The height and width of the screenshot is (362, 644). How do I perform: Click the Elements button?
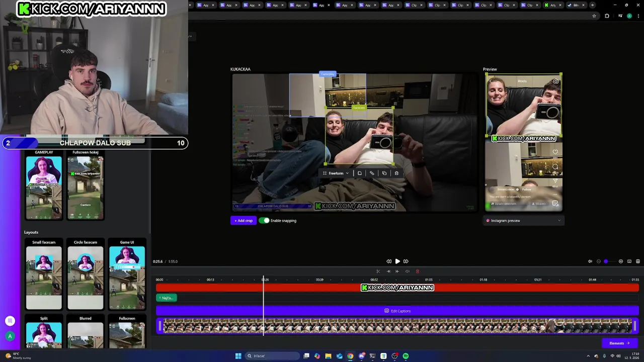pos(619,343)
